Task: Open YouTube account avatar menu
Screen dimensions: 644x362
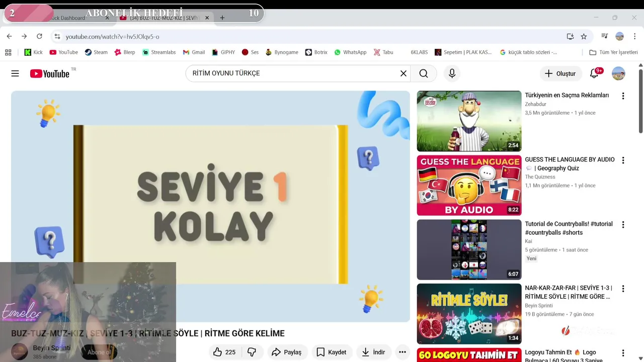Action: 618,73
